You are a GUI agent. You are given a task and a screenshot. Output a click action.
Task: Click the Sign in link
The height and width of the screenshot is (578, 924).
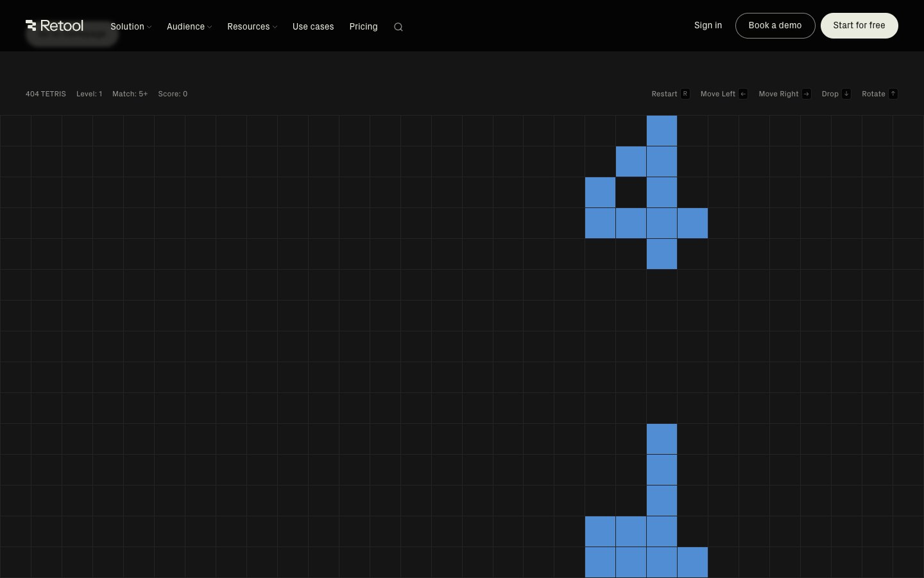708,25
